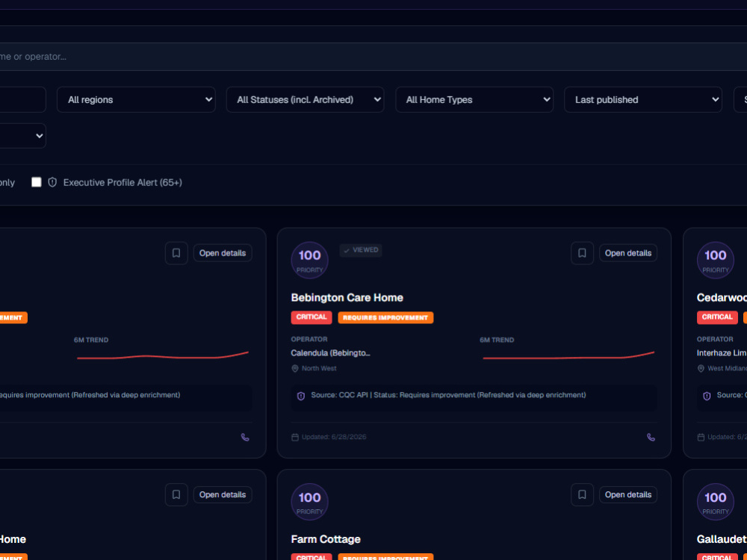
Task: Click the CRITICAL tag on Bebington card
Action: tap(311, 317)
